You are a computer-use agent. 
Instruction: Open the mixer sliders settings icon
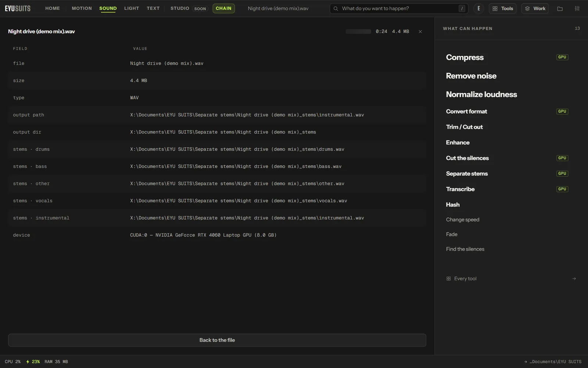coord(577,8)
